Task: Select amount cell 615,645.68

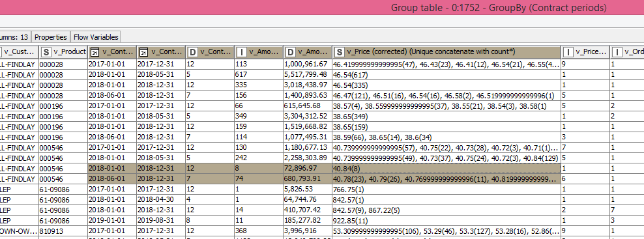Action: point(308,106)
